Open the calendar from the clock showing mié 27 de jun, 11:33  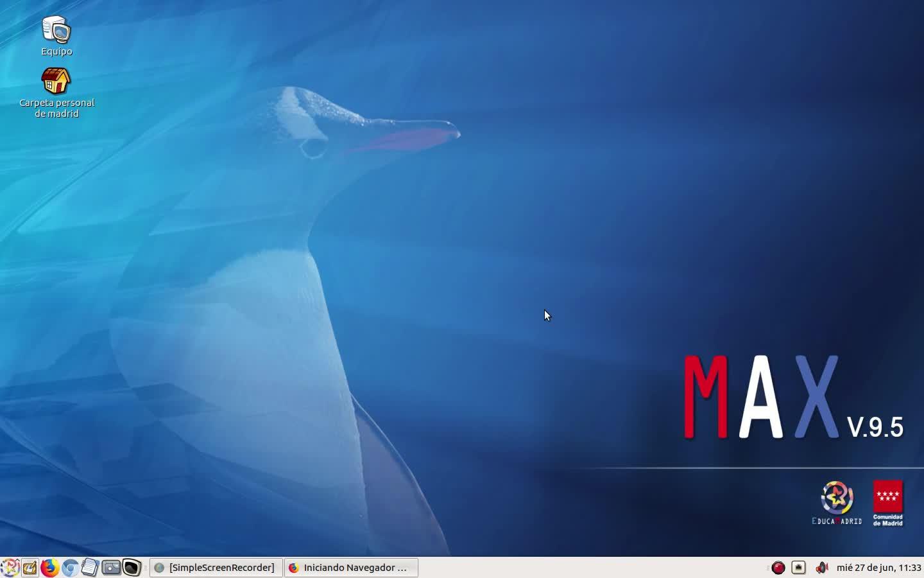pos(878,568)
